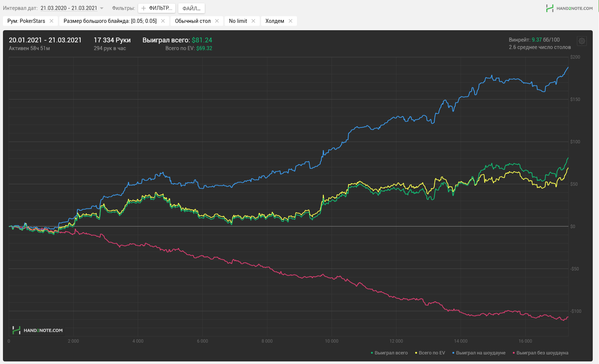The height and width of the screenshot is (364, 599).
Task: Click the $200 y-axis label
Action: (575, 57)
